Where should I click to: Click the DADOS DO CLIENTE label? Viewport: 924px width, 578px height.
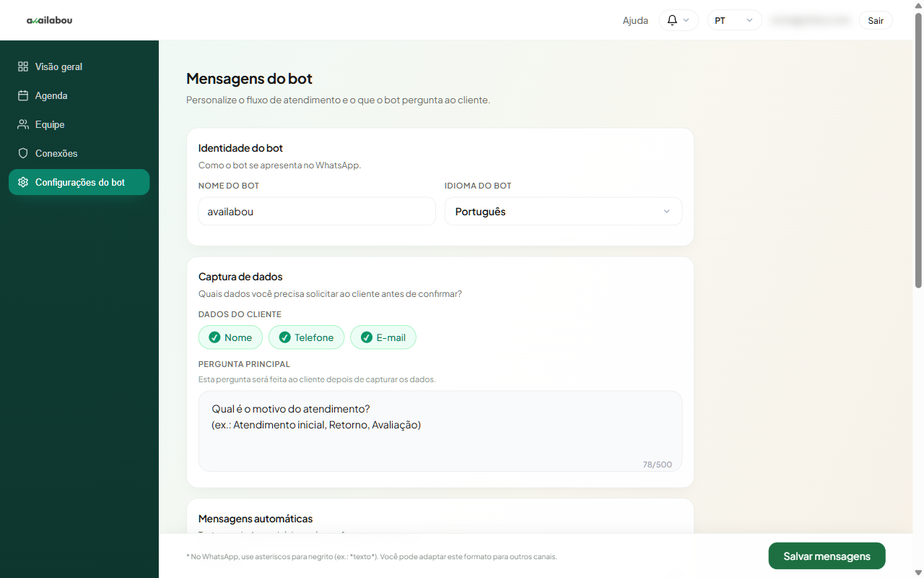[240, 314]
